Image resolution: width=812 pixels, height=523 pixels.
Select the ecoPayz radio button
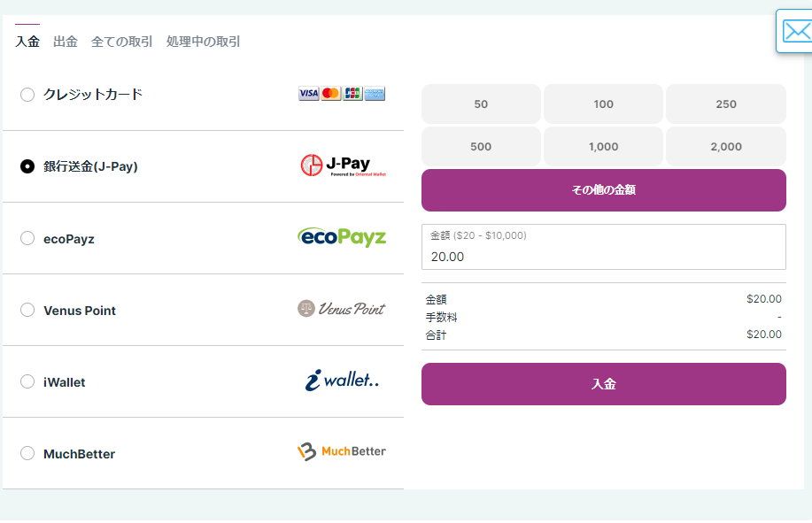point(27,238)
